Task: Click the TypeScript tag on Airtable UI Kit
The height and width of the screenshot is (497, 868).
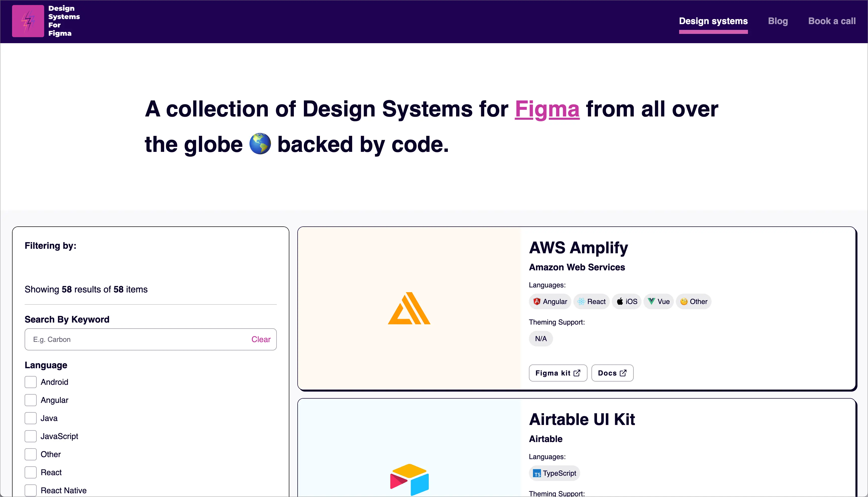Action: pos(555,473)
